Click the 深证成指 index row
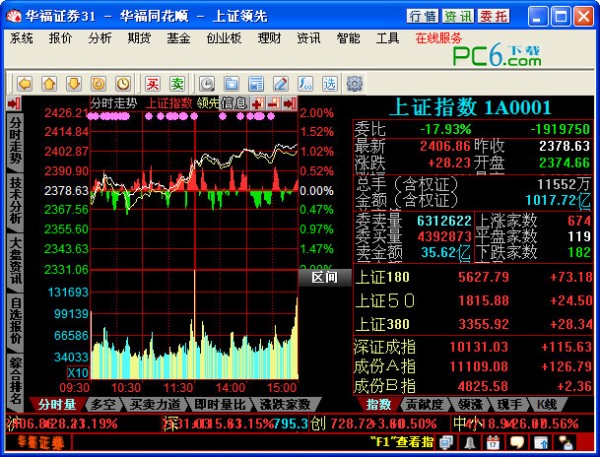The width and height of the screenshot is (600, 457). pyautogui.click(x=473, y=347)
